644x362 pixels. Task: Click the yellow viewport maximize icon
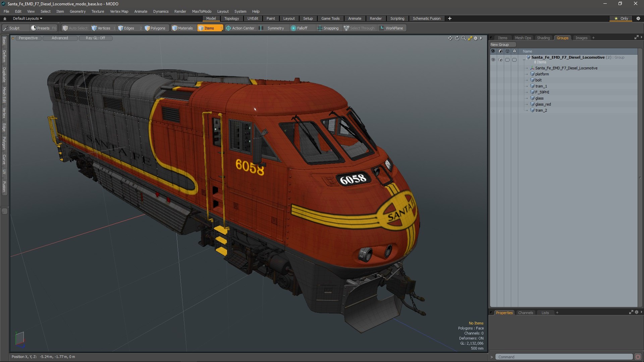(x=470, y=38)
